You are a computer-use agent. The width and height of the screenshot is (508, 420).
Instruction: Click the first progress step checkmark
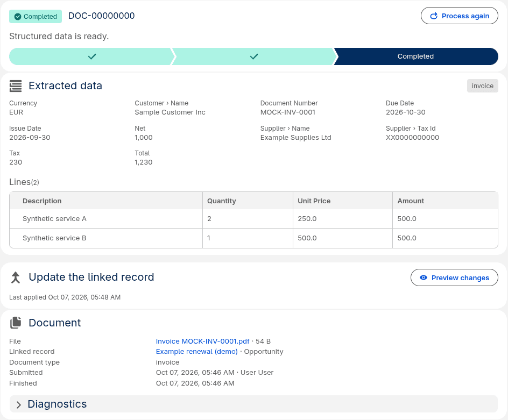point(92,56)
